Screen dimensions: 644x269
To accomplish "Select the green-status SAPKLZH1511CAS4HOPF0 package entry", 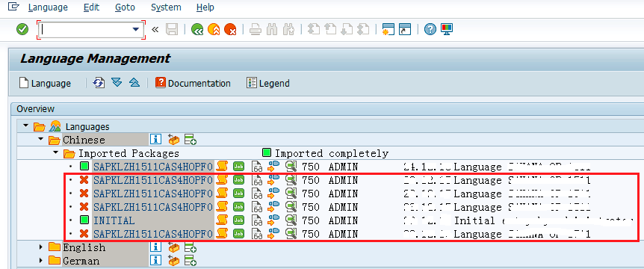I will pyautogui.click(x=153, y=167).
